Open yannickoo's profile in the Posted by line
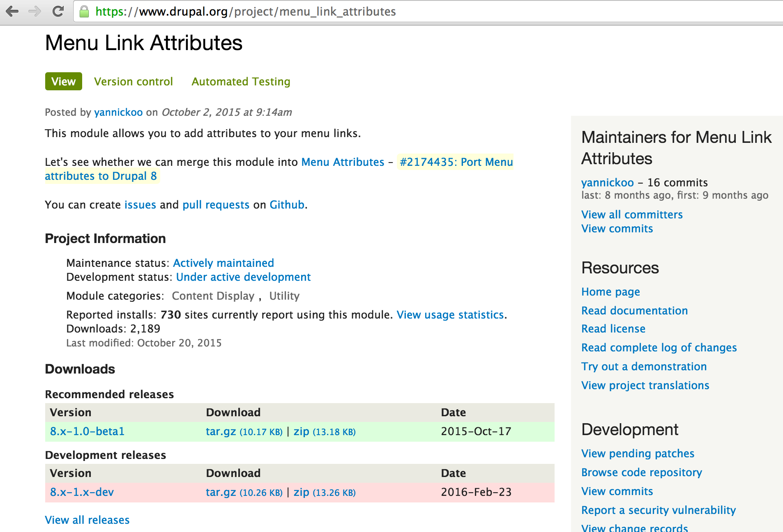The image size is (783, 532). click(x=118, y=112)
